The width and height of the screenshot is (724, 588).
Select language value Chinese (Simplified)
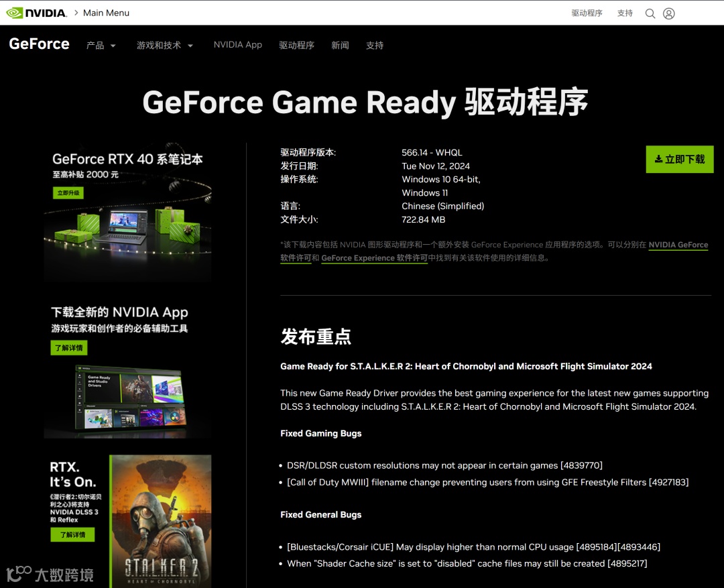click(x=442, y=206)
